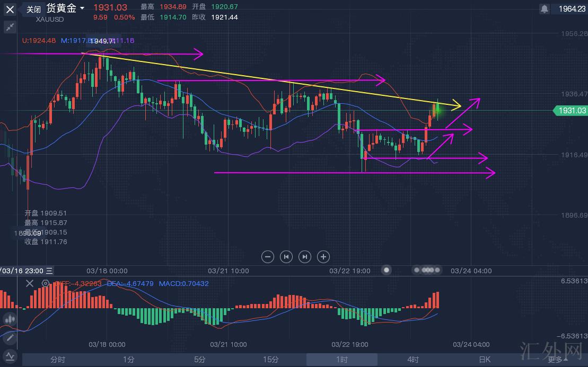This screenshot has height=367, width=588.
Task: Click the DEA:-4.67479 indicator label
Action: tap(130, 283)
